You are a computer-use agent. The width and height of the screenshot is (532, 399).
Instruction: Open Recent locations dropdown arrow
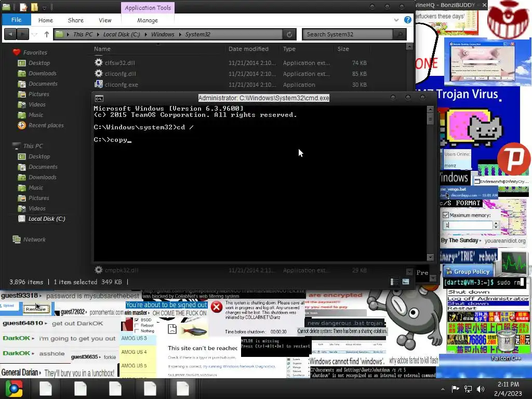(35, 34)
